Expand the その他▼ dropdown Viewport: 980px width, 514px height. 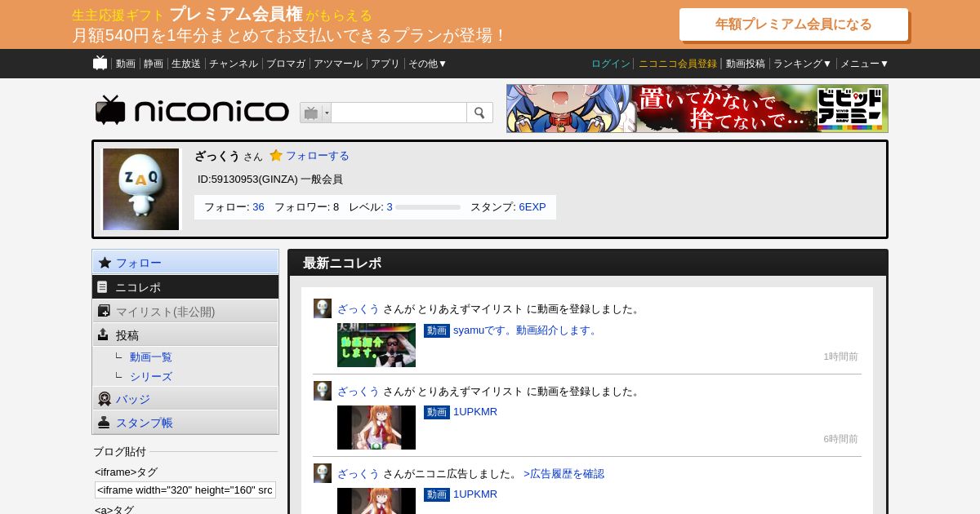click(428, 64)
